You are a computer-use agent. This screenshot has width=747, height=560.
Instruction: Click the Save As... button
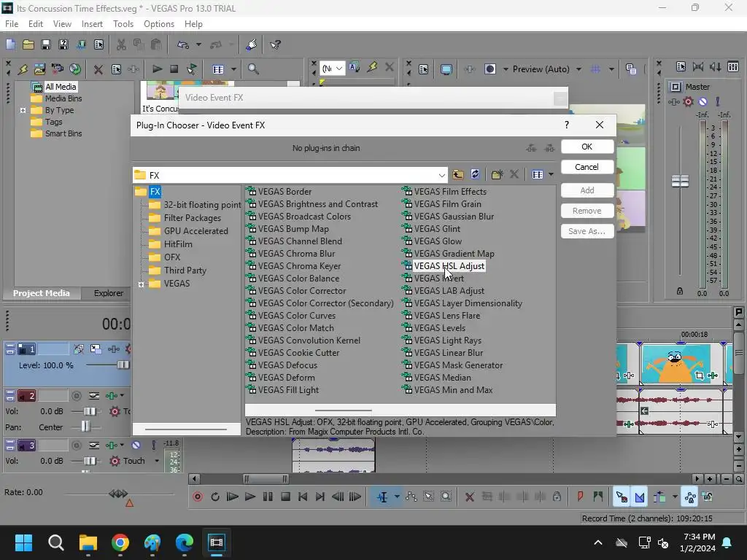point(587,231)
